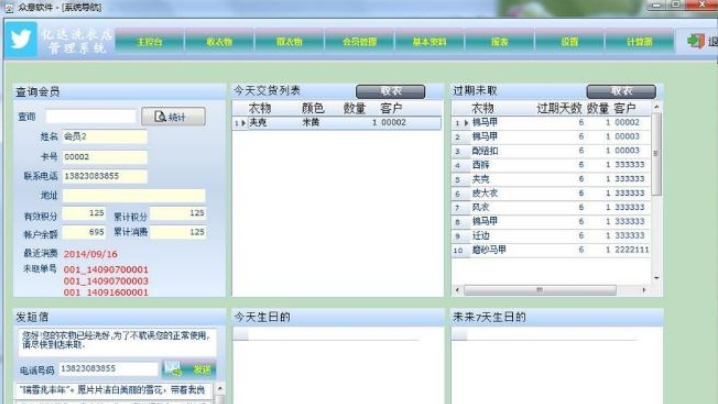The image size is (718, 404).
Task: Click the 衣物 column header in 过期未取
Action: [482, 108]
